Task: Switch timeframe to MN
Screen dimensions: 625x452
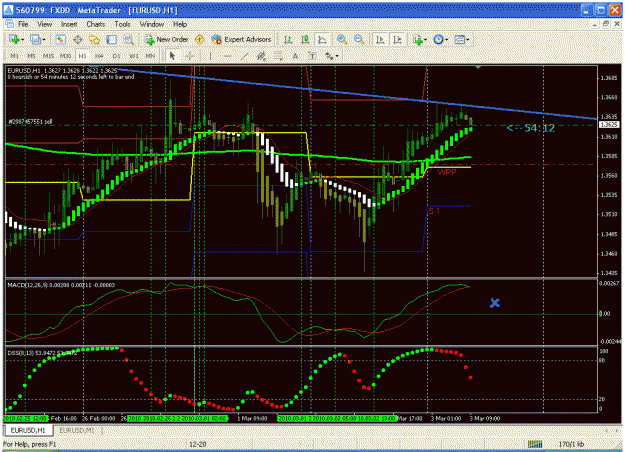Action: [150, 56]
